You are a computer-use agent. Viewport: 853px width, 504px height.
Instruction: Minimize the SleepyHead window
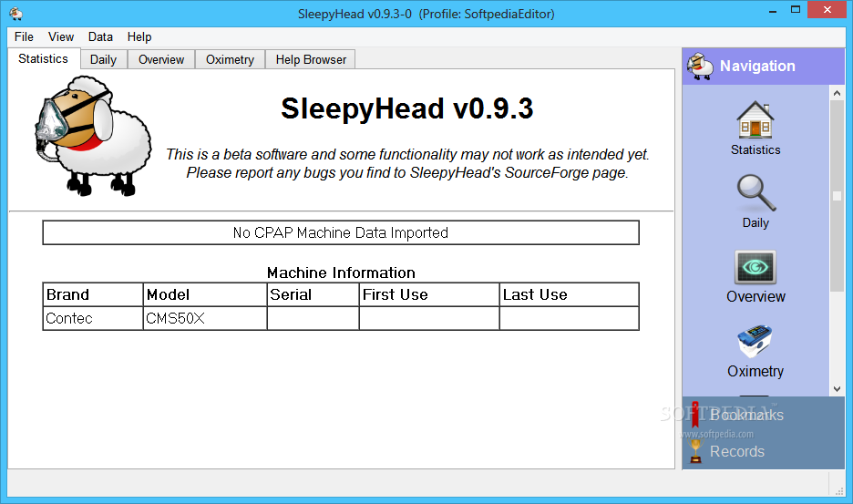773,10
